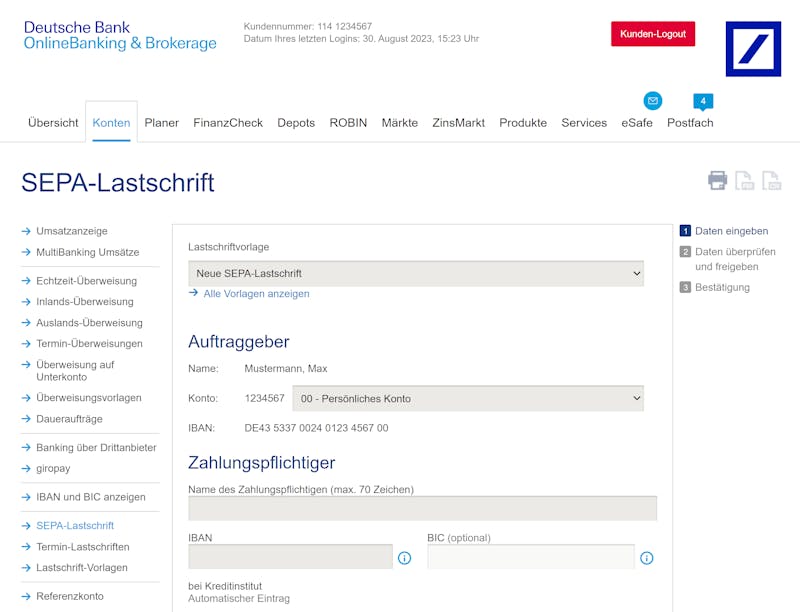The image size is (800, 612).
Task: Switch to the Depots tab
Action: [296, 123]
